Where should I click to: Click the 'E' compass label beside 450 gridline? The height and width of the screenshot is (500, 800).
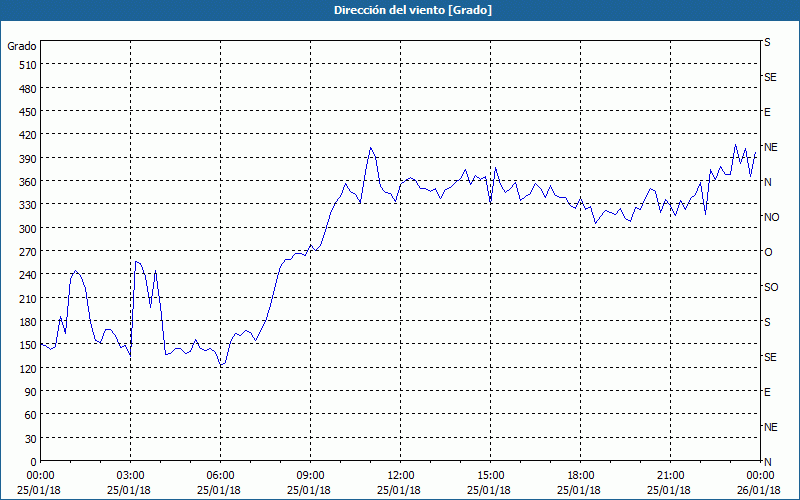coord(767,112)
